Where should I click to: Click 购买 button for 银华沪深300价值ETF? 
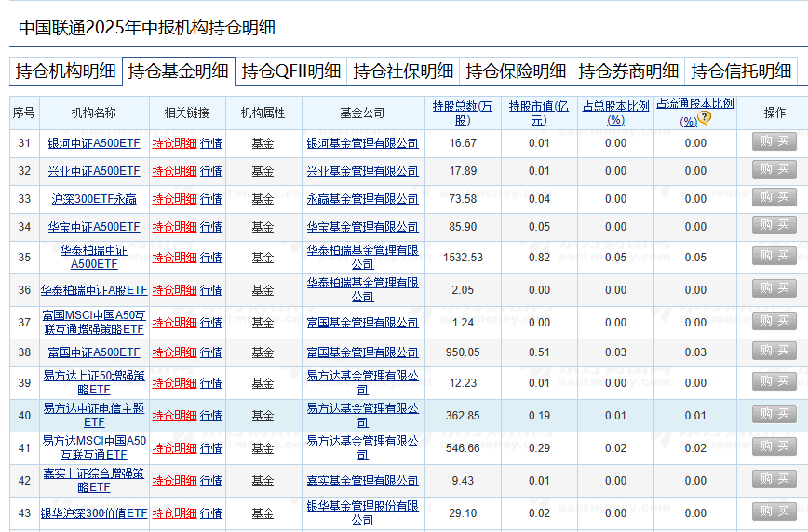tap(774, 512)
